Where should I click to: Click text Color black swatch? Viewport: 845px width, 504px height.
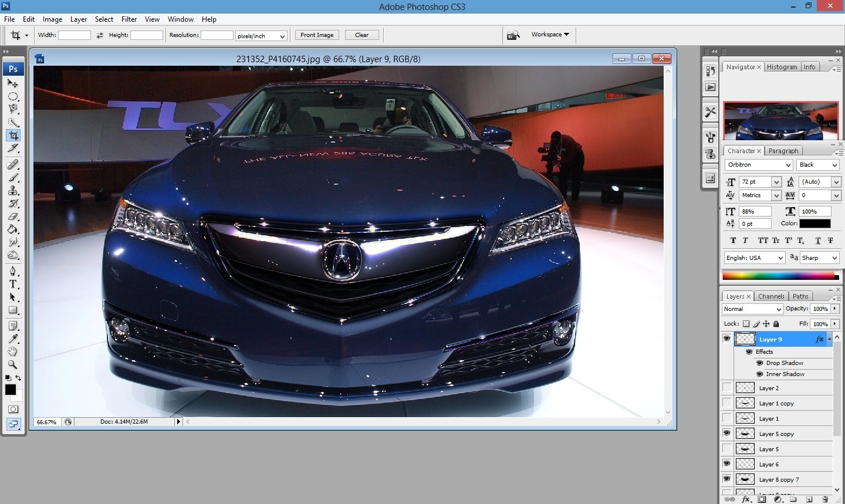pyautogui.click(x=815, y=224)
